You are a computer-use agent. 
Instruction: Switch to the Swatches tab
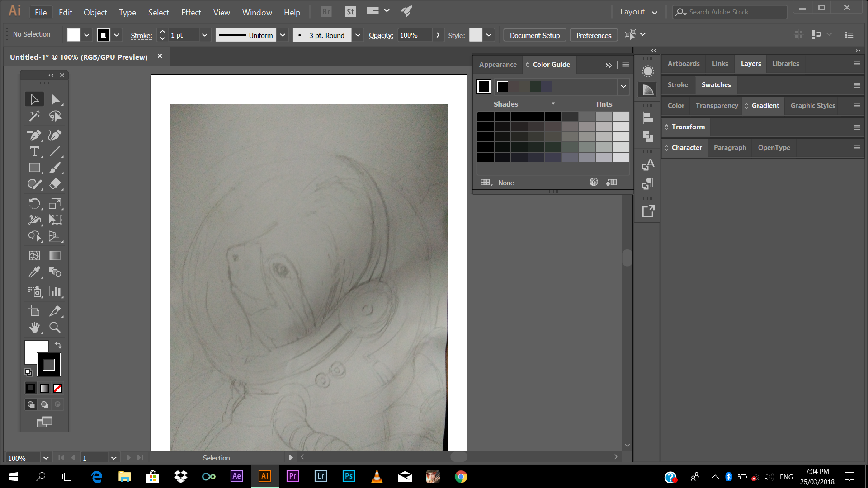tap(716, 85)
